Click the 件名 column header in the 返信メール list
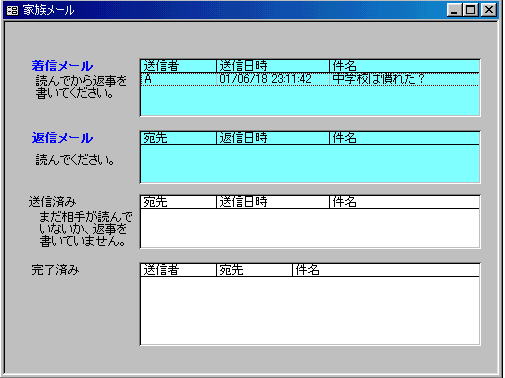Image resolution: width=505 pixels, height=378 pixels. coord(404,138)
